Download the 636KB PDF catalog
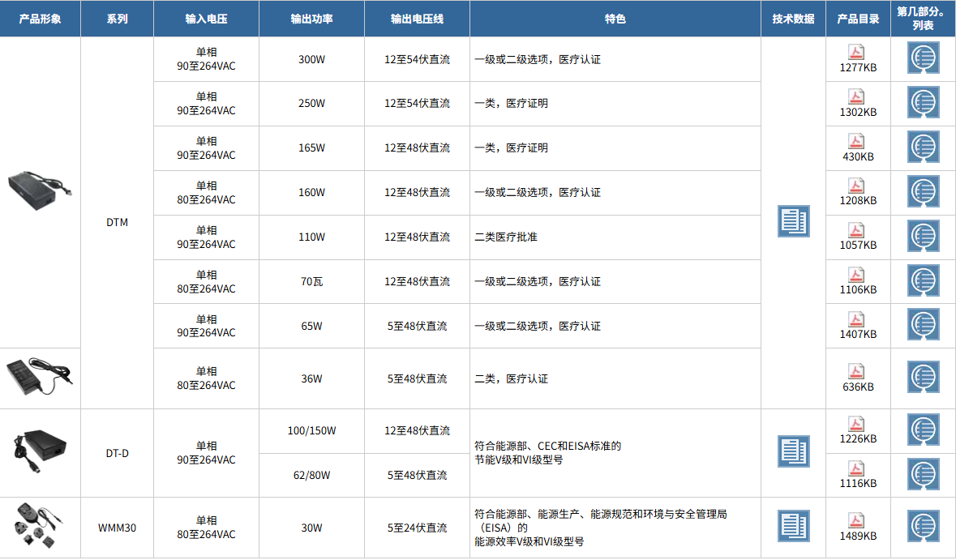The width and height of the screenshot is (956, 560). [856, 371]
